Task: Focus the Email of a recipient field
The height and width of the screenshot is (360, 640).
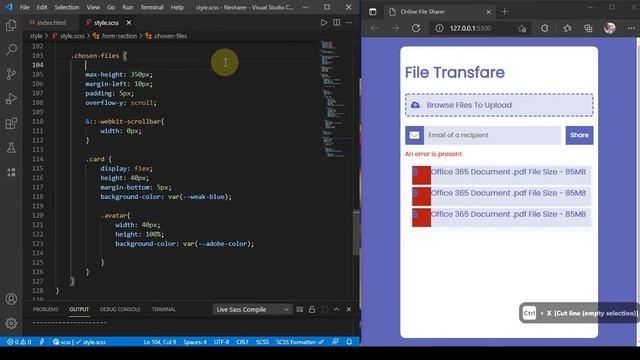Action: click(x=492, y=135)
